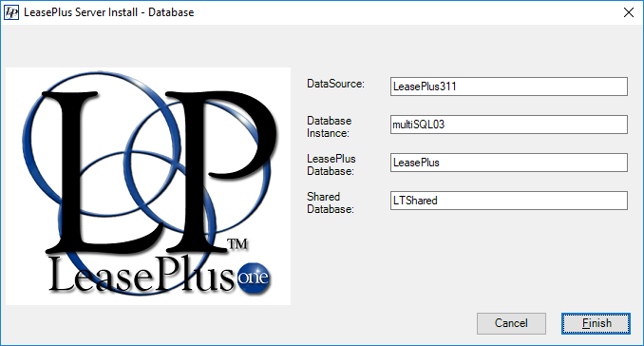This screenshot has width=644, height=346.
Task: Select the LeasePlus Database input field
Action: click(509, 163)
